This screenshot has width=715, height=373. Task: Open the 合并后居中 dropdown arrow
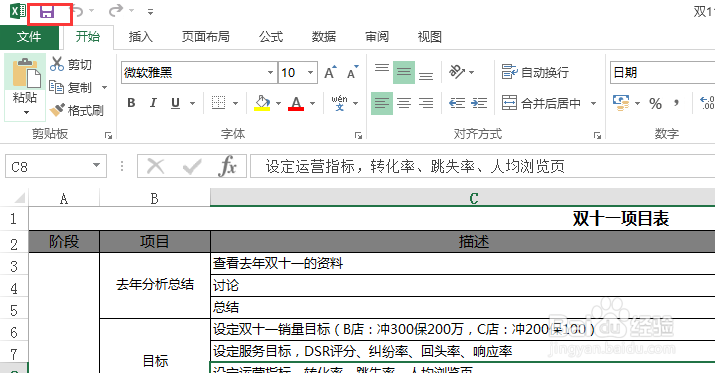click(593, 104)
